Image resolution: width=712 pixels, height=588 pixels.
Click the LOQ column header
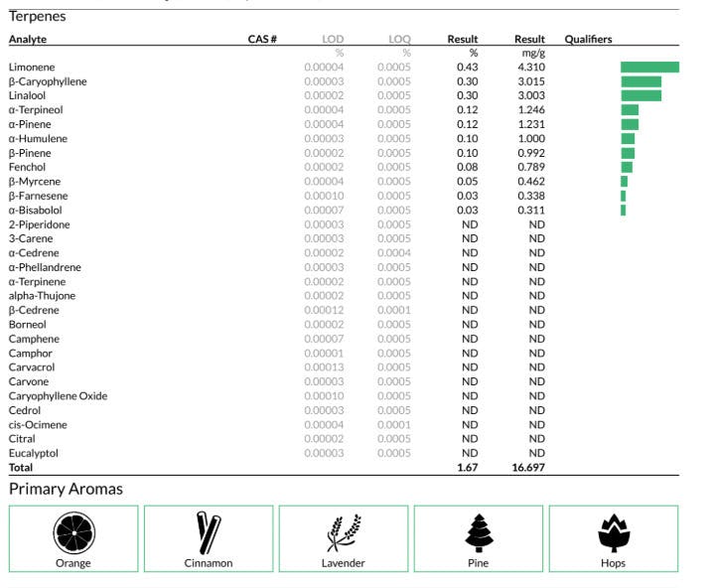pyautogui.click(x=399, y=40)
